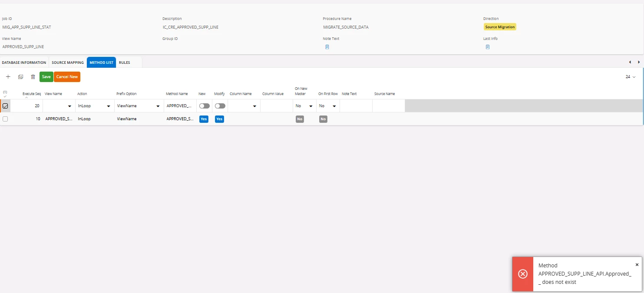Viewport: 644px width, 293px height.
Task: Click the On New Master column header
Action: coord(301,91)
